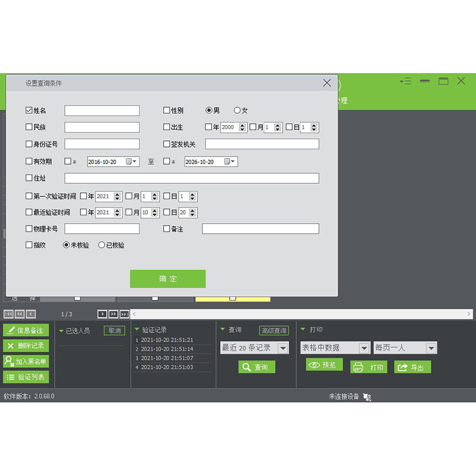Image resolution: width=476 pixels, height=476 pixels.
Task: Uncheck the 姓名 checkbox
Action: [x=29, y=110]
